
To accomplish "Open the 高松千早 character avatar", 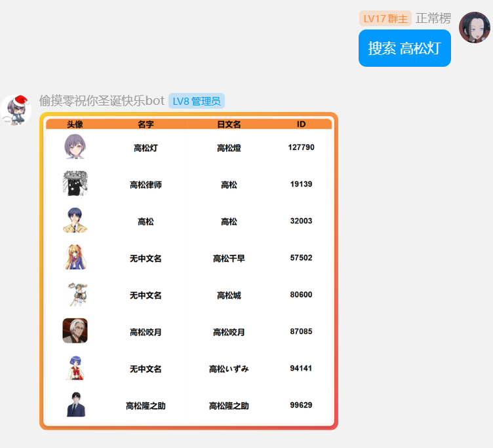I will (x=75, y=257).
